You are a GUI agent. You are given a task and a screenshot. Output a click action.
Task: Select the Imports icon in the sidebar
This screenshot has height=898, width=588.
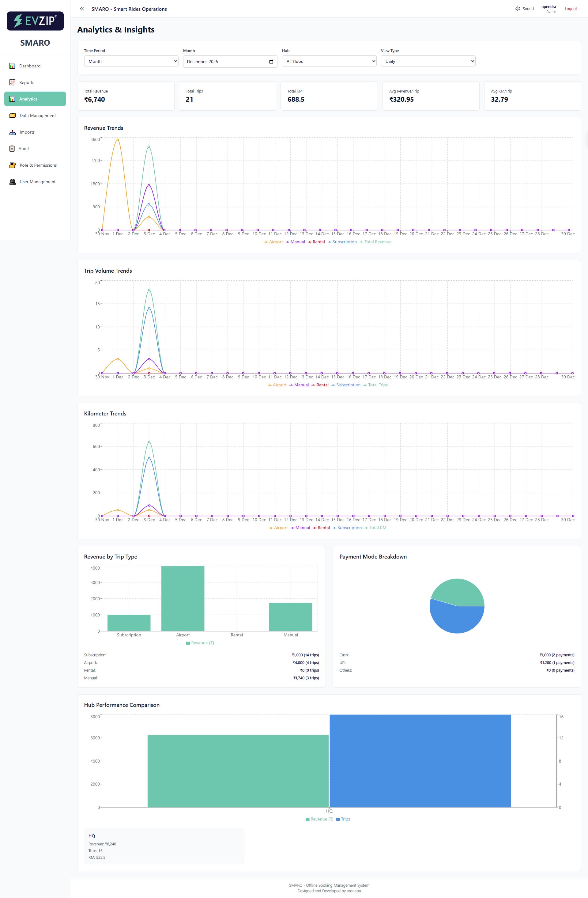(x=12, y=132)
